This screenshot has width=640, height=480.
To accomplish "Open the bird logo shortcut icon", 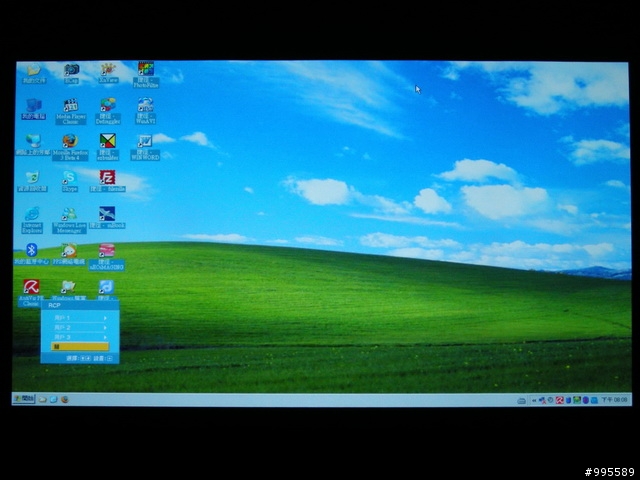I will [x=107, y=218].
